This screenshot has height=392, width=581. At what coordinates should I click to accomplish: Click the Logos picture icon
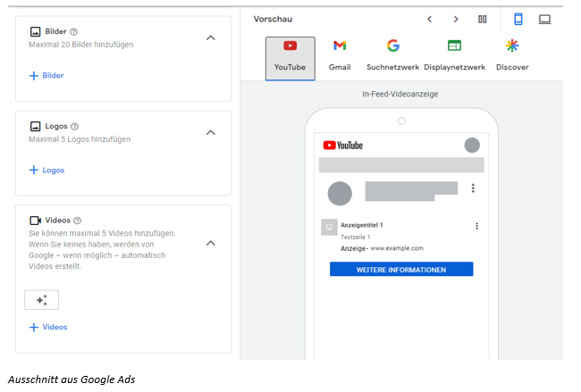pyautogui.click(x=35, y=127)
